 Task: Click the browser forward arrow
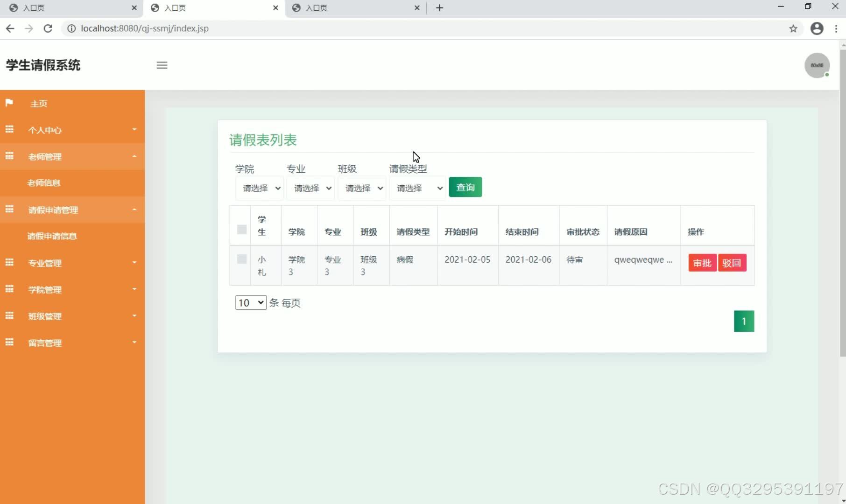(x=29, y=28)
